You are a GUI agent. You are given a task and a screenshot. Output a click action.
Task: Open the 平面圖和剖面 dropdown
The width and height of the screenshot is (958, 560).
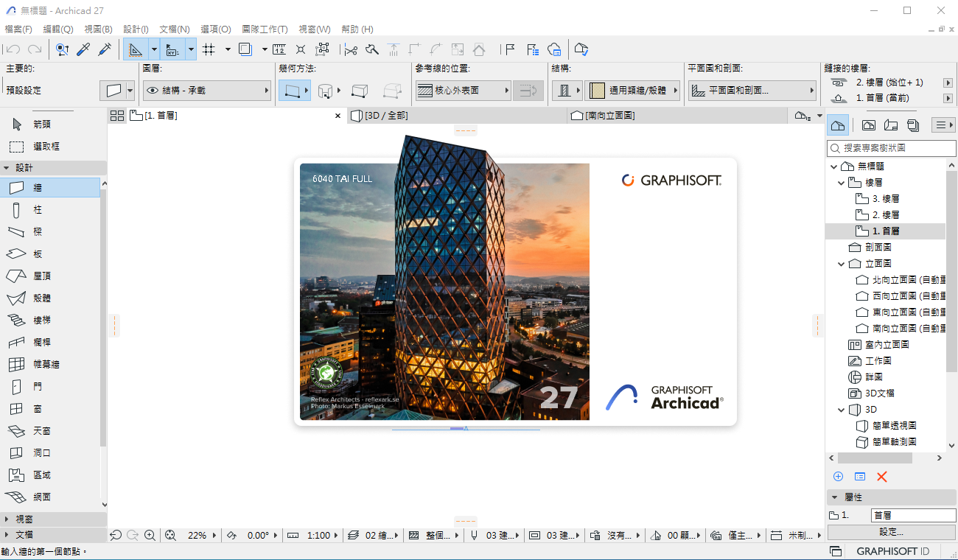point(752,91)
